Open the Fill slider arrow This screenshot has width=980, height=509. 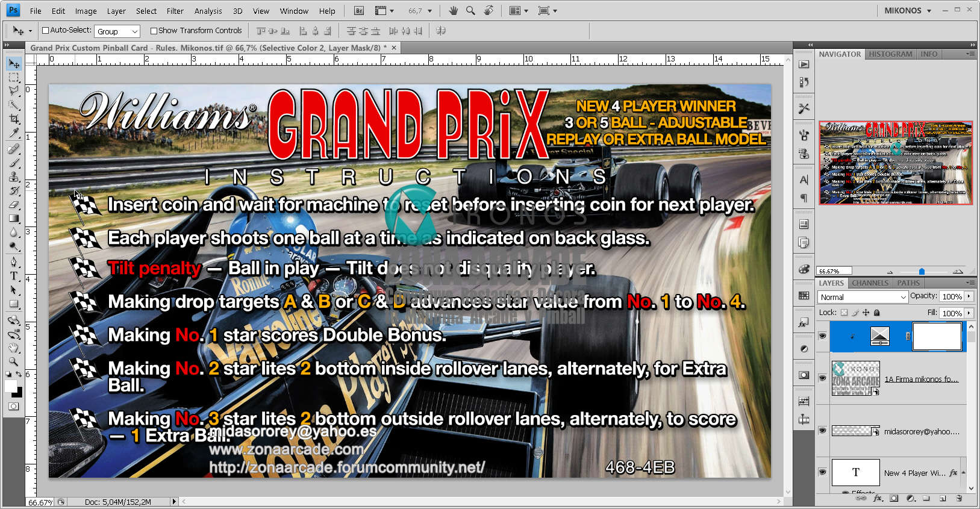click(x=969, y=313)
